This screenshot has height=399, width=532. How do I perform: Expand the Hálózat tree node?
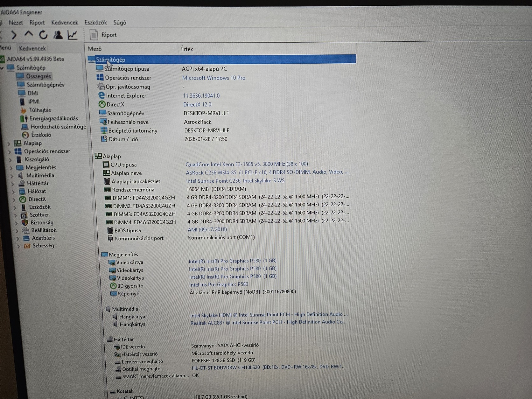click(13, 191)
